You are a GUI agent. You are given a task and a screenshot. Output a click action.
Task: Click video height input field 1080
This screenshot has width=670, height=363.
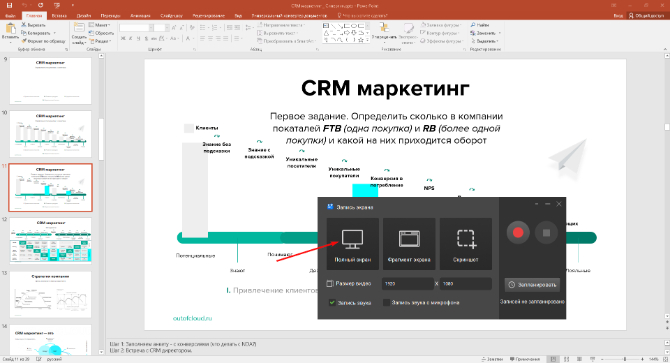(466, 284)
